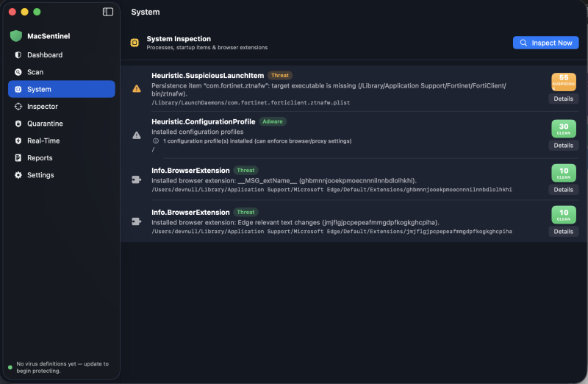
Task: Open the Real-Time protection section
Action: tap(62, 141)
